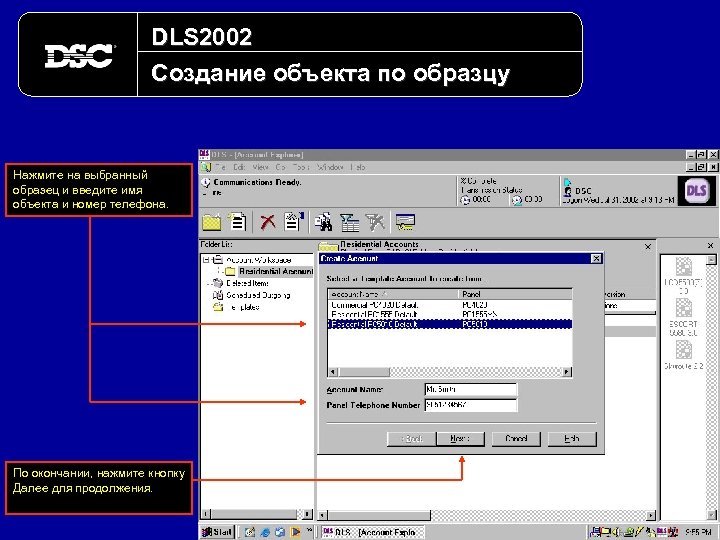This screenshot has height=540, width=720.
Task: Click the template list horizontal scrollbar thumb
Action: coord(364,372)
